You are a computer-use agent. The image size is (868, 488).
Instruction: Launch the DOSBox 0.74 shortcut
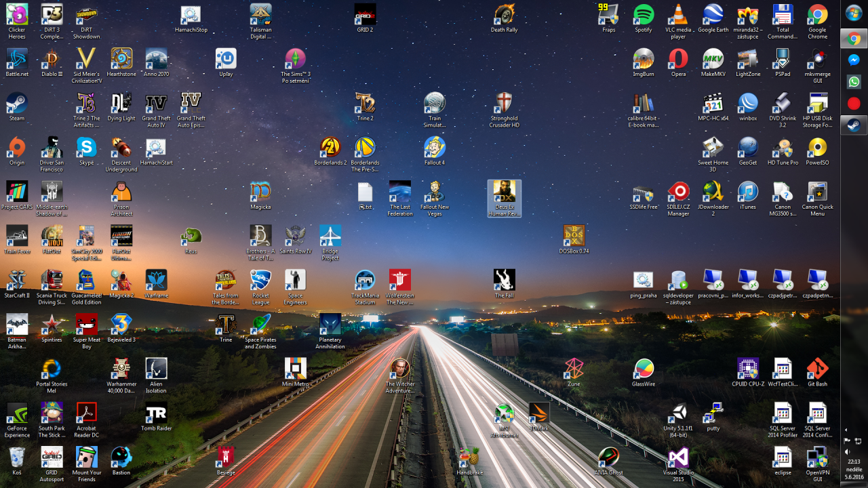[574, 241]
